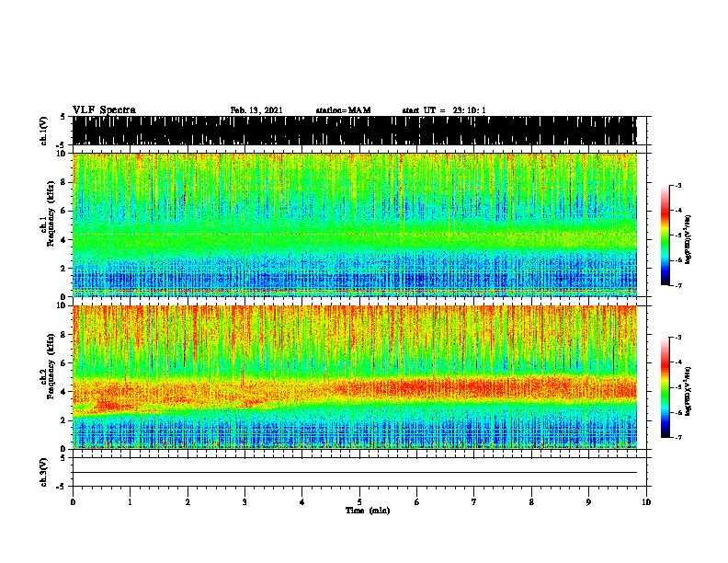Screen dimensions: 728x563
Task: Click the "-7" label on the ch.2 color scale
Action: click(678, 437)
